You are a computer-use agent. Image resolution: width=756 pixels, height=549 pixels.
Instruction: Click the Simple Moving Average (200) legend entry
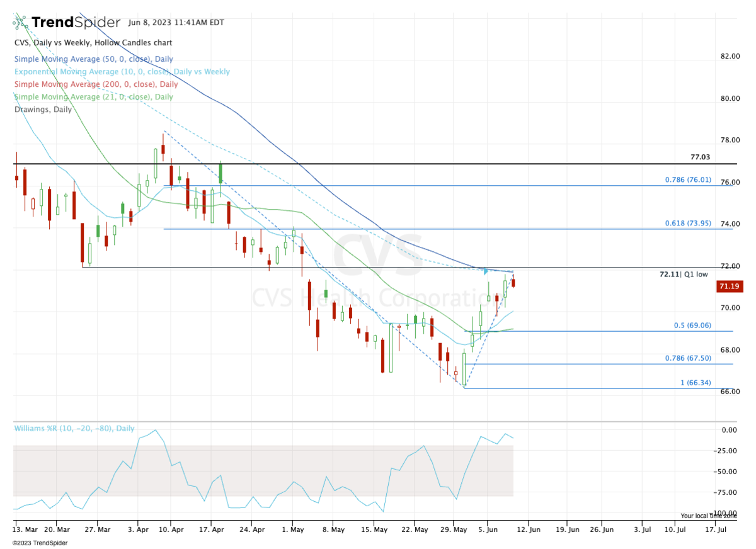coord(96,84)
